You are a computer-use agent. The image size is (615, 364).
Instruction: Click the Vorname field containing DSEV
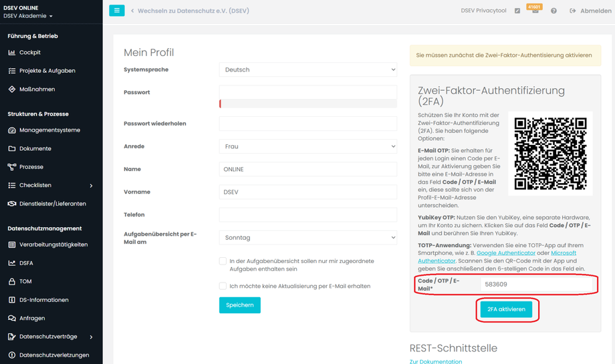coord(308,192)
